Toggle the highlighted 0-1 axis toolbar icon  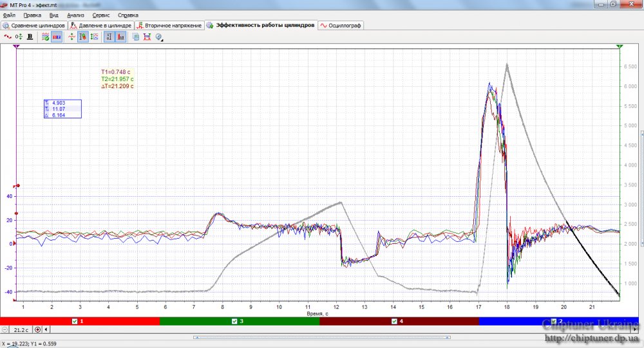[109, 37]
